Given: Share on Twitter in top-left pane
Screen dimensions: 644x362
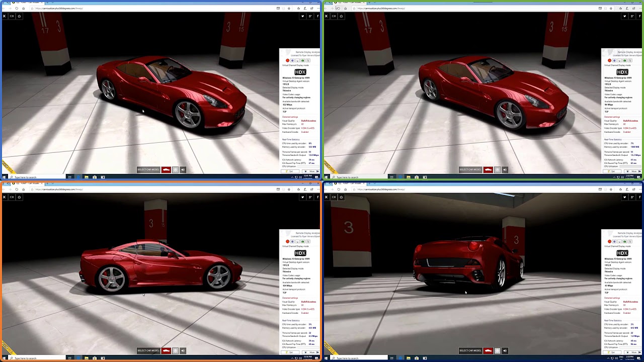Looking at the screenshot, I should pyautogui.click(x=302, y=16).
